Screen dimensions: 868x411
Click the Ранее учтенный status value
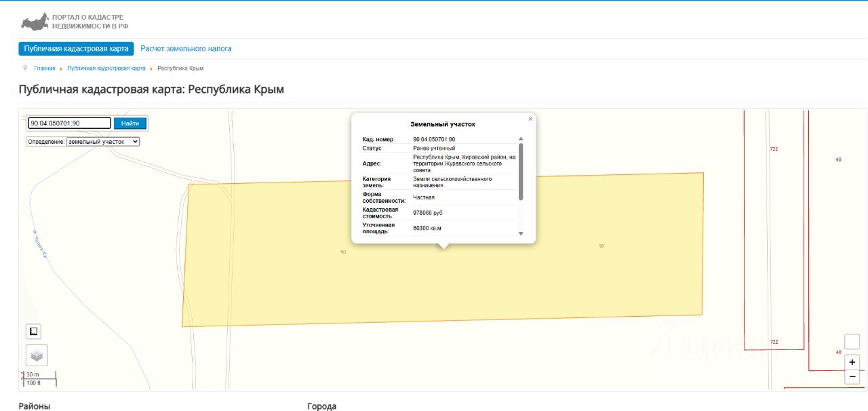pos(434,148)
